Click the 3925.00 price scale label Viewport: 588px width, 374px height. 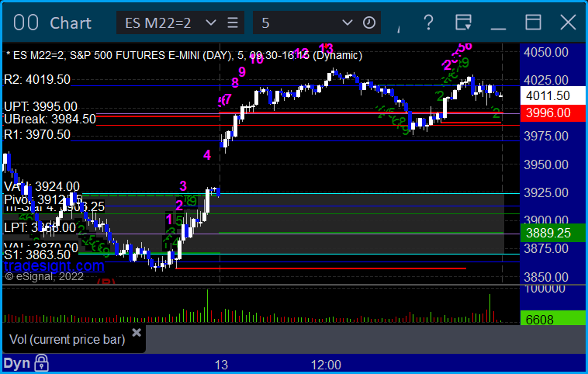click(546, 192)
